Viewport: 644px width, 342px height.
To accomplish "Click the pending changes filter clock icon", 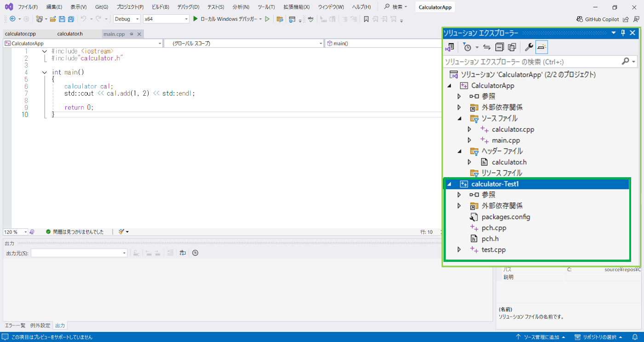I will [467, 47].
